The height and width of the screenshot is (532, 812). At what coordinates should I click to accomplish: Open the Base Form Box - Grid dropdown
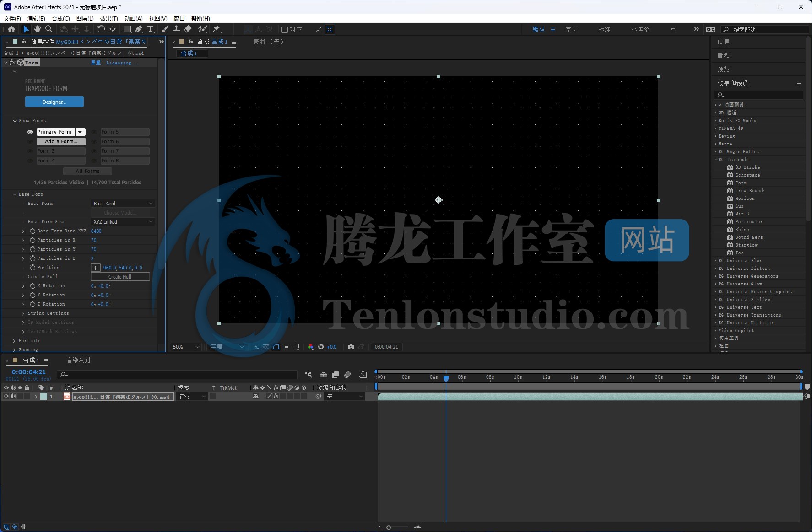tap(123, 204)
